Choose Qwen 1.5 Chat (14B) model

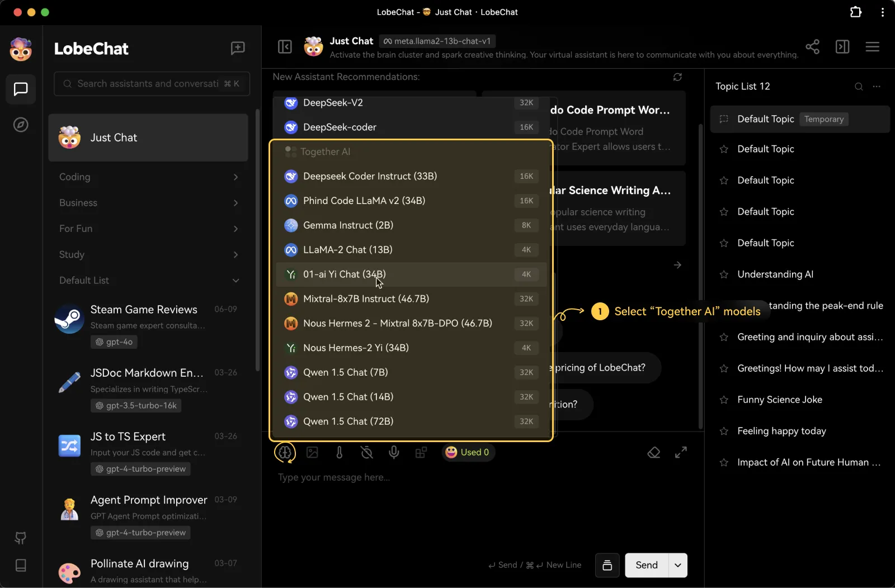pos(411,397)
